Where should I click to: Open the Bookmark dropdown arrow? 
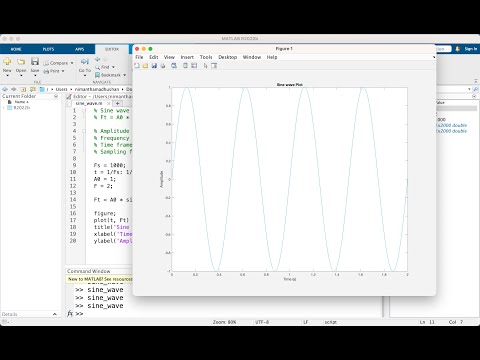(125, 75)
